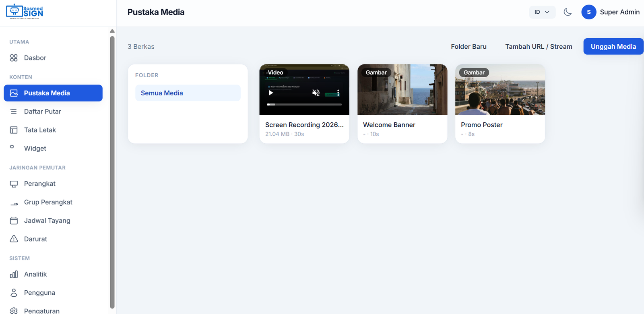Open the Darurat warning triangle icon
Screen dimensions: 644x314
[14, 239]
